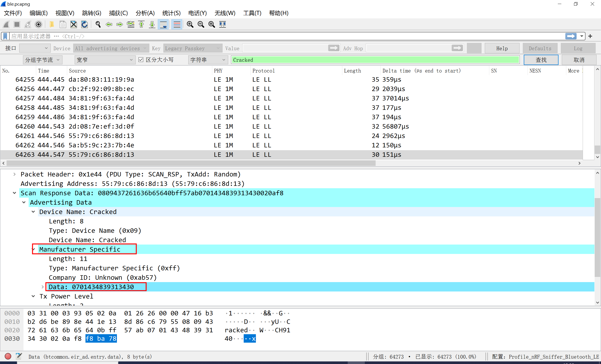This screenshot has width=601, height=364.
Task: Click the 查找 find button
Action: coord(541,60)
